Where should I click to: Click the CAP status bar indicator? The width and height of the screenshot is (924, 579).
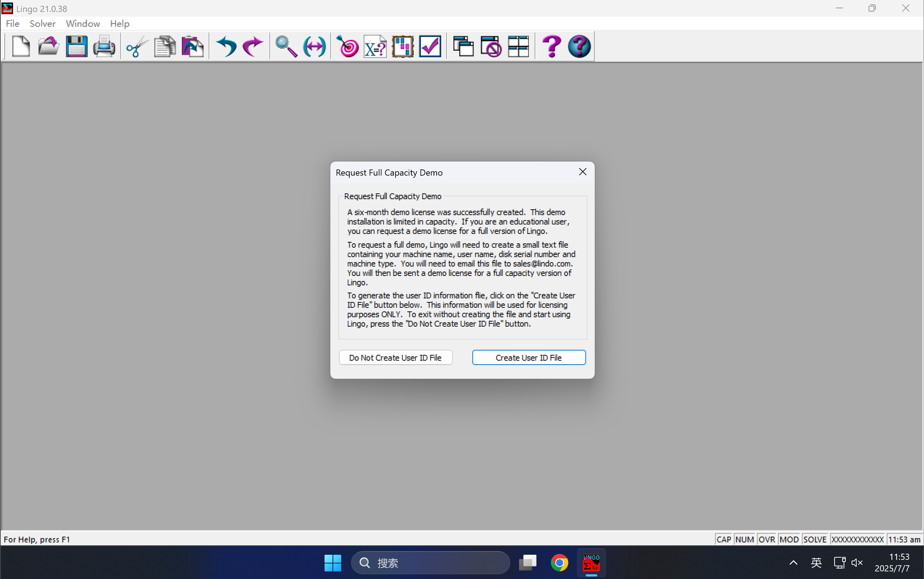point(723,539)
